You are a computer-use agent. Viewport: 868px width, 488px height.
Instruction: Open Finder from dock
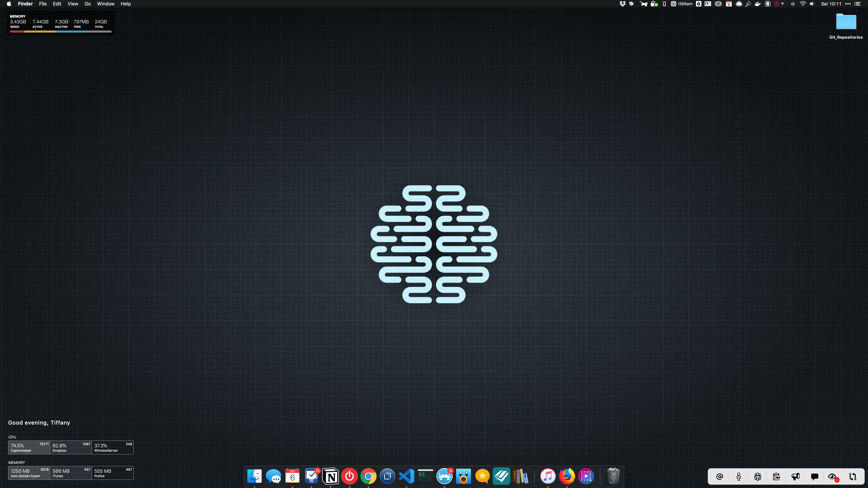click(254, 476)
